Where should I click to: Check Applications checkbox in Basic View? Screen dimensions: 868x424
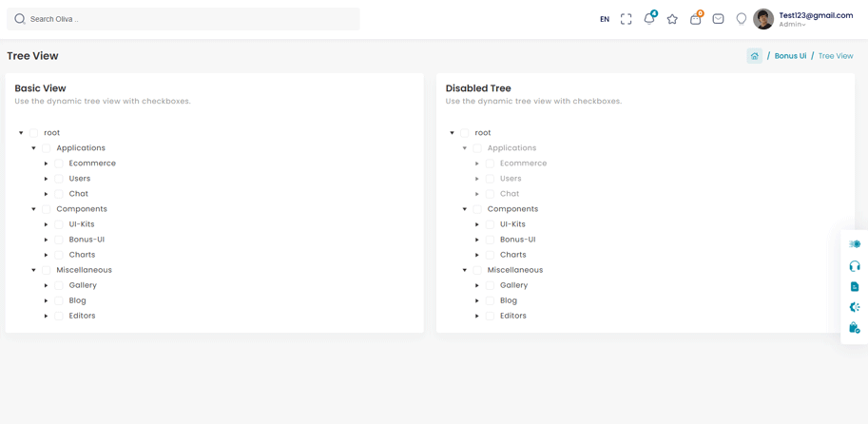pyautogui.click(x=46, y=148)
